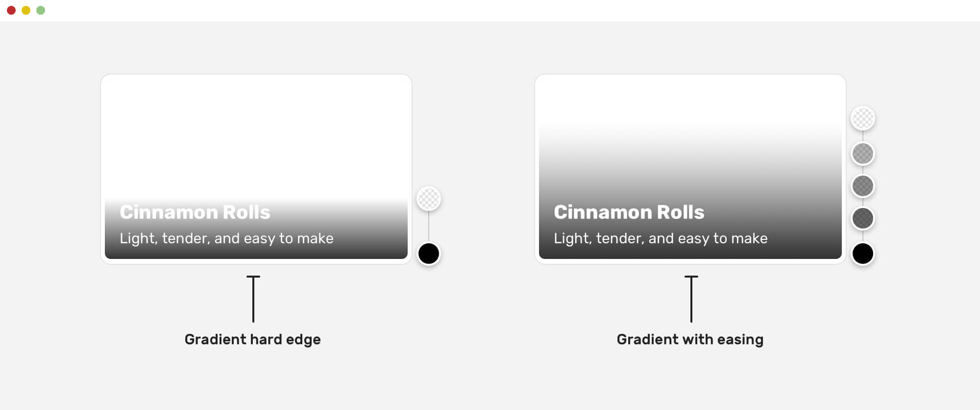Maximize the window with the green button
Viewport: 980px width, 410px height.
pos(41,10)
